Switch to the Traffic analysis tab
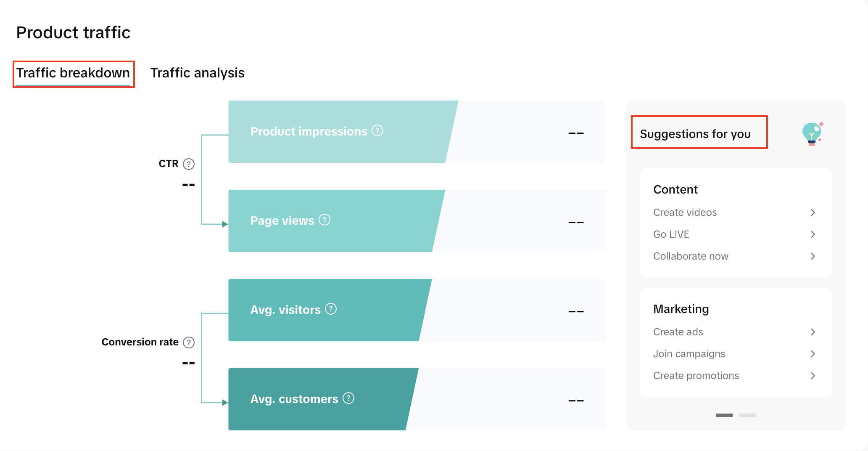Viewport: 868px width, 451px height. coord(197,73)
